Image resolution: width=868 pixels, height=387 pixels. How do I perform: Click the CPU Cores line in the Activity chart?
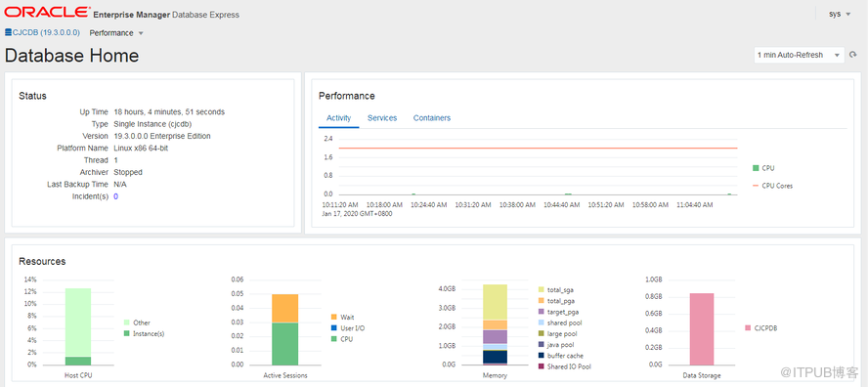coord(537,148)
